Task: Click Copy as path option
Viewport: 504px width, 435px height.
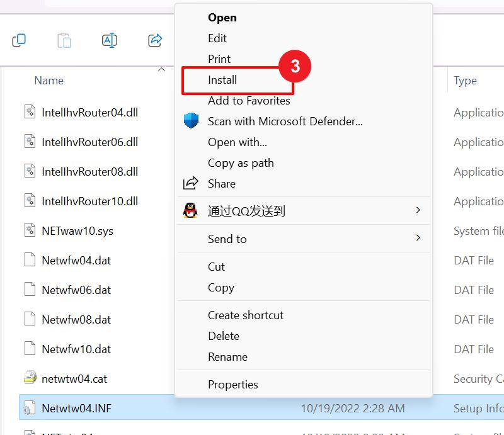Action: pos(241,163)
